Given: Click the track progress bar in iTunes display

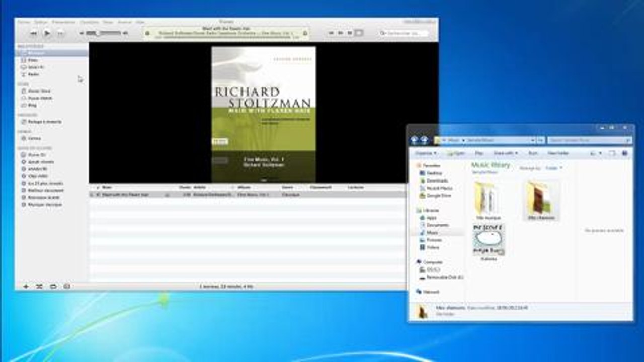Looking at the screenshot, I should (226, 37).
